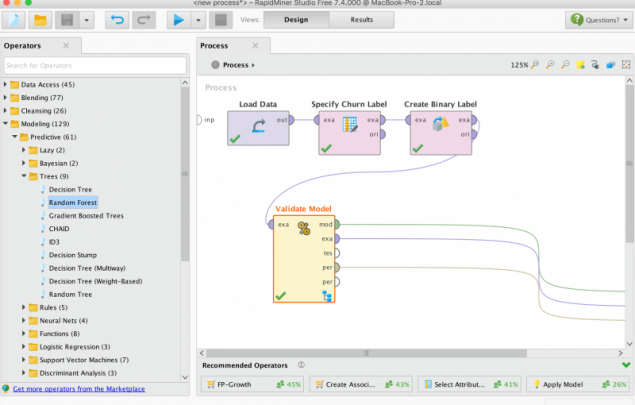
Task: Expand Blending (77) folder
Action: (5, 98)
